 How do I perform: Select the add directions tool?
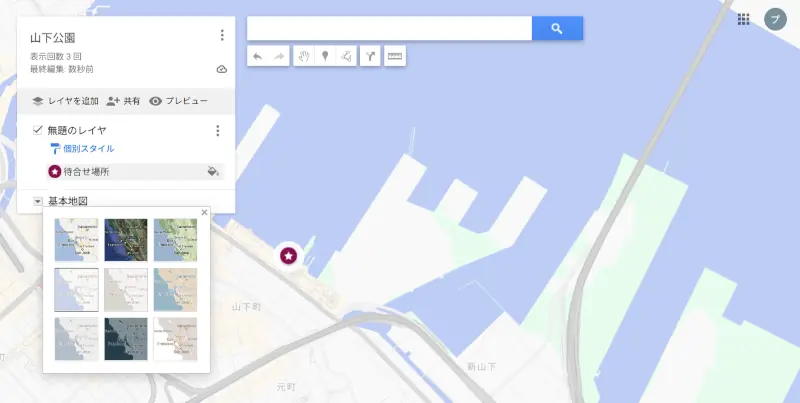click(370, 57)
